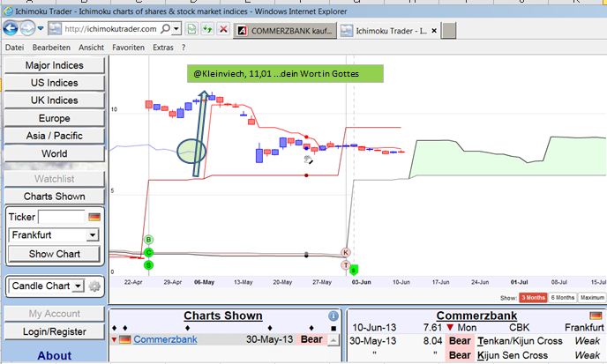
Task: Open the About section
Action: click(x=54, y=355)
